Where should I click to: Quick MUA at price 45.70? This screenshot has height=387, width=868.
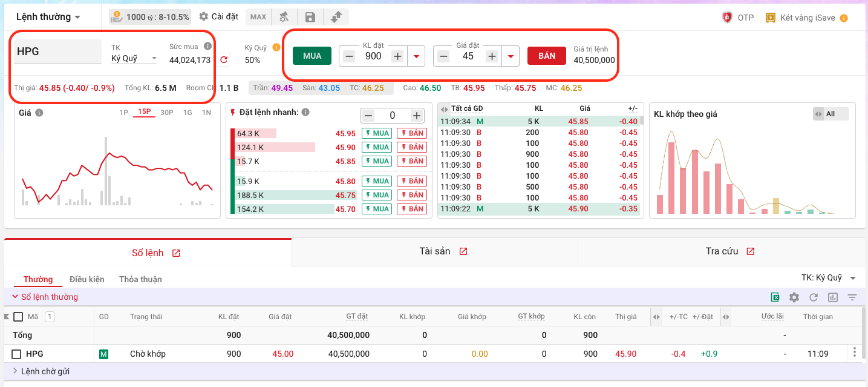click(377, 209)
